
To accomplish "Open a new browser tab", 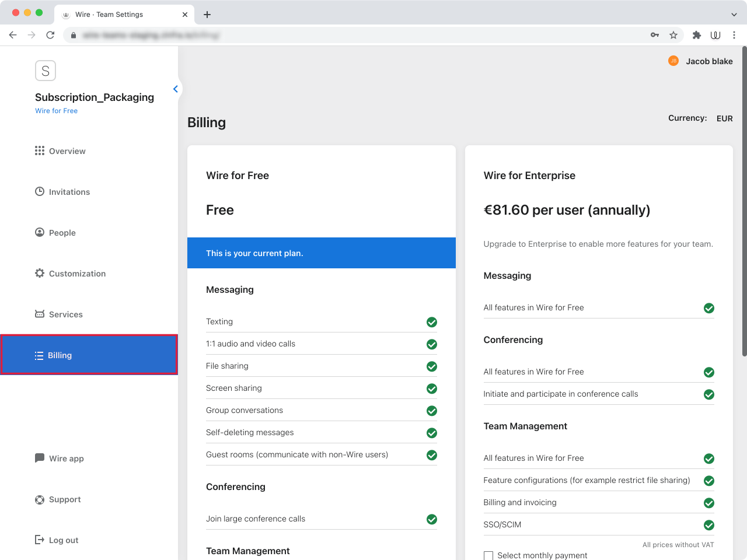I will tap(207, 15).
